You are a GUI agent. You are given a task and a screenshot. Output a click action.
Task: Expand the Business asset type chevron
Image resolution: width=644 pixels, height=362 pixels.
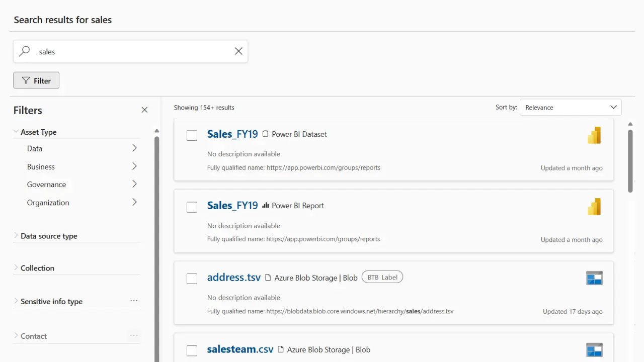[134, 166]
